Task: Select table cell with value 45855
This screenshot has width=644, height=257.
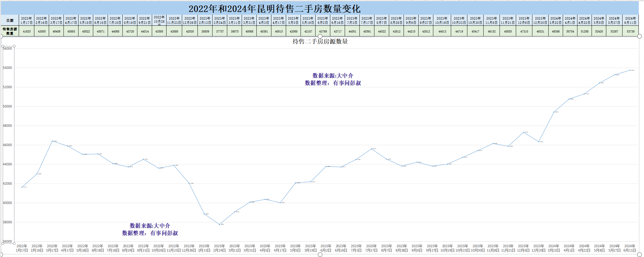Action: pos(508,31)
